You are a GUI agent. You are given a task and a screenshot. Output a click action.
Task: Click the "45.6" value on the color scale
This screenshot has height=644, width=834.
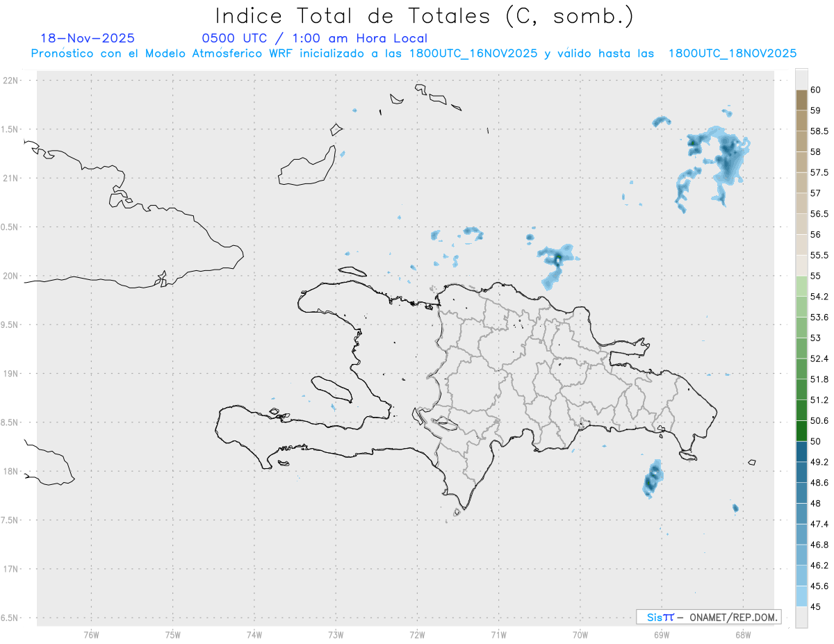point(819,586)
